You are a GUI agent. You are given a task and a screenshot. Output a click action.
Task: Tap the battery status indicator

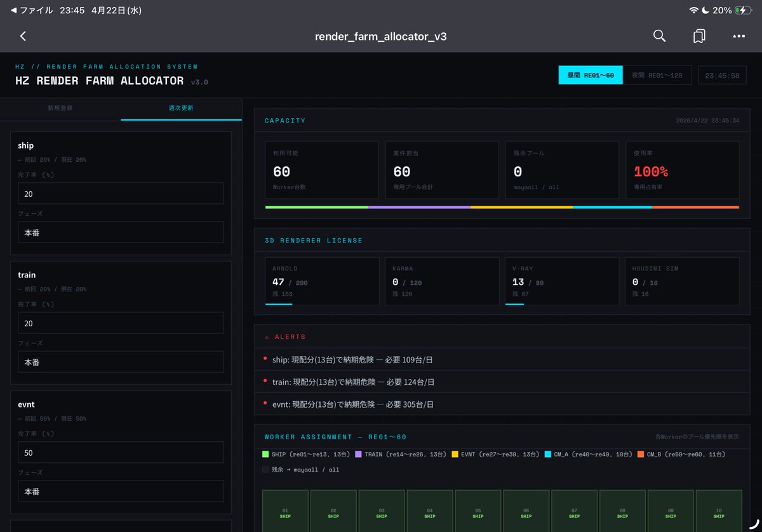tap(743, 10)
